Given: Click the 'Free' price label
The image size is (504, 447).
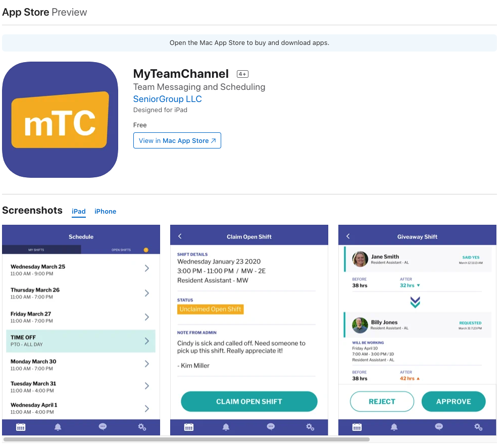Looking at the screenshot, I should pyautogui.click(x=140, y=125).
